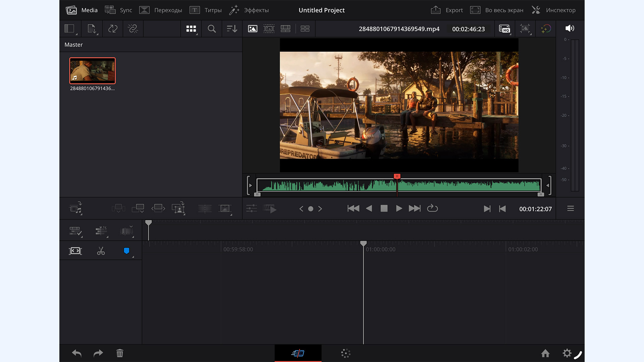Mark the in point
This screenshot has height=362, width=644.
[x=487, y=209]
